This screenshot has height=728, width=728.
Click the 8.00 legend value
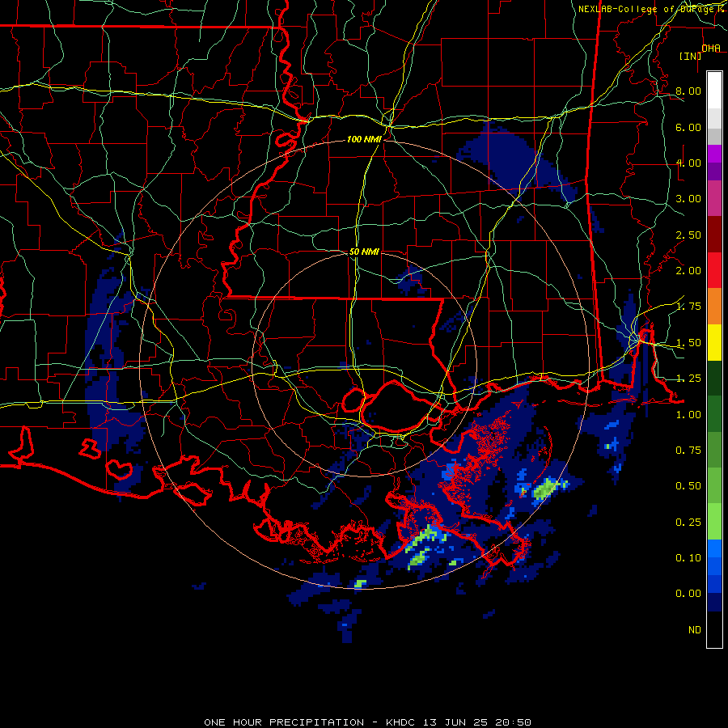(x=688, y=91)
